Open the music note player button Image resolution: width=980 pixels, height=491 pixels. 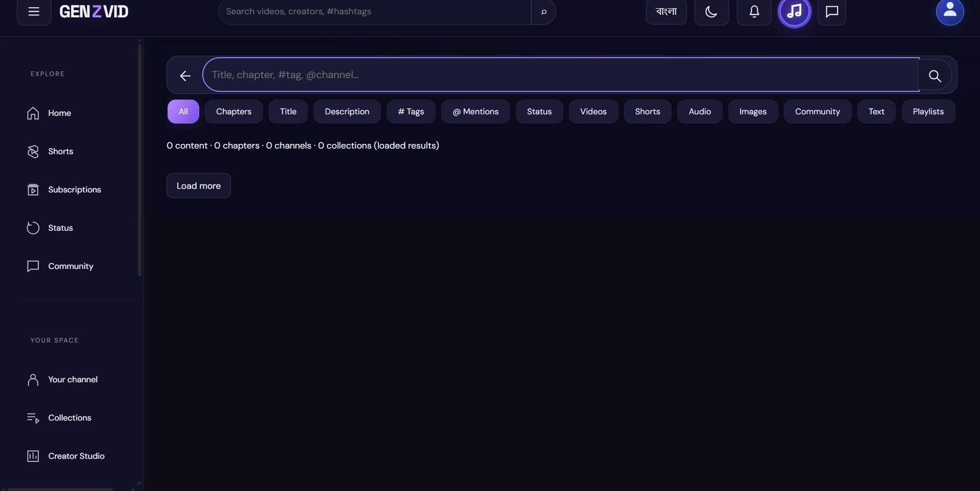(794, 11)
